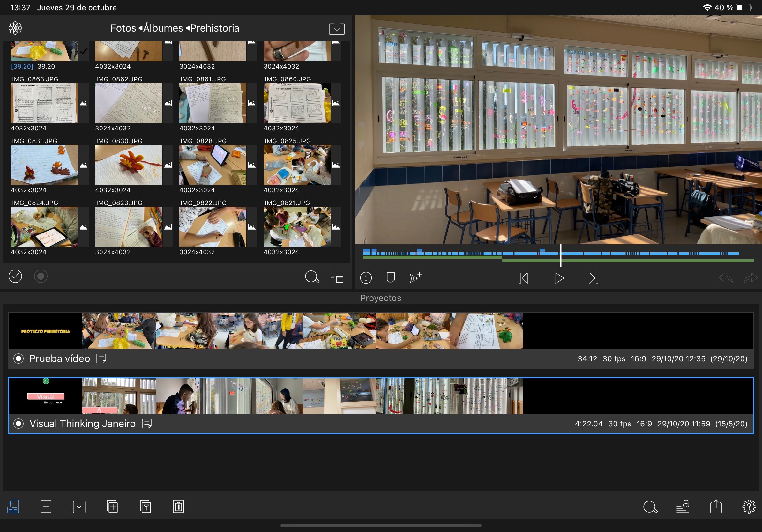This screenshot has width=762, height=532.
Task: Duplicate project with the copy-plus icon
Action: (x=112, y=506)
